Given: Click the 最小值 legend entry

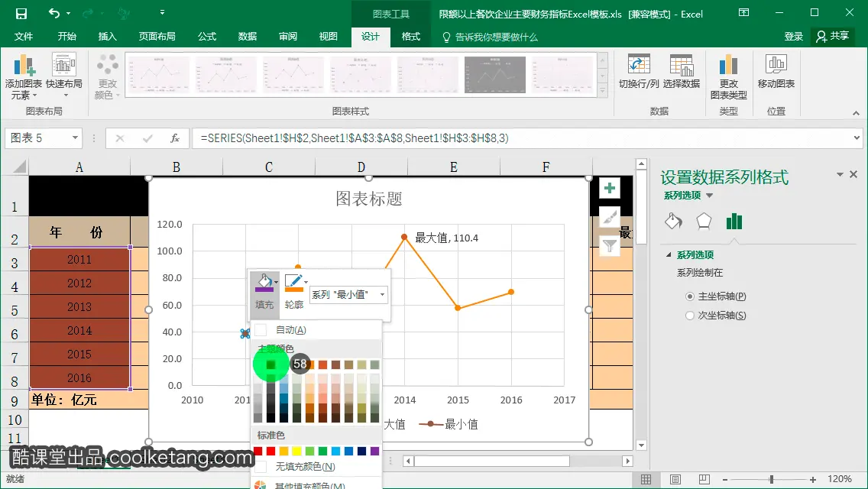Looking at the screenshot, I should click(x=449, y=425).
